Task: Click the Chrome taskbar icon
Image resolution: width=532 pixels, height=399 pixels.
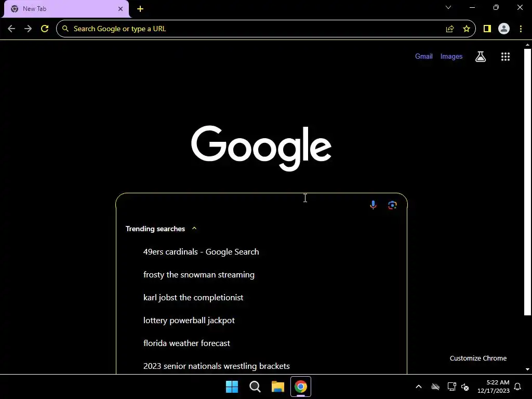Action: pyautogui.click(x=301, y=387)
